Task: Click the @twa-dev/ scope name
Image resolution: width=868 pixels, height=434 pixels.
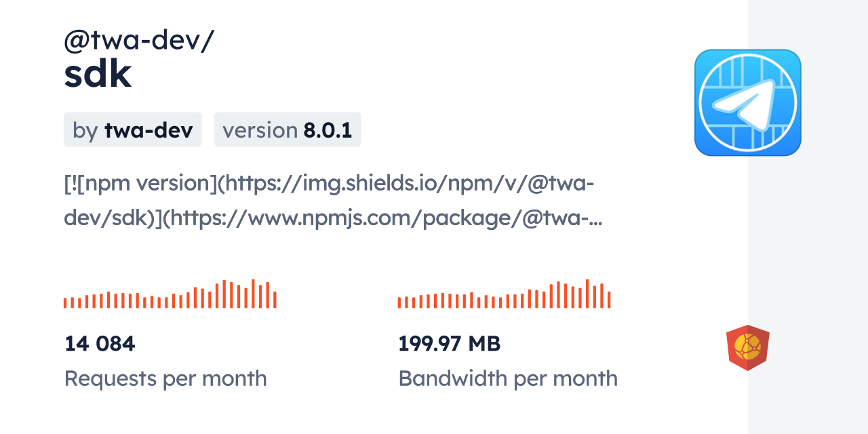Action: [x=139, y=41]
